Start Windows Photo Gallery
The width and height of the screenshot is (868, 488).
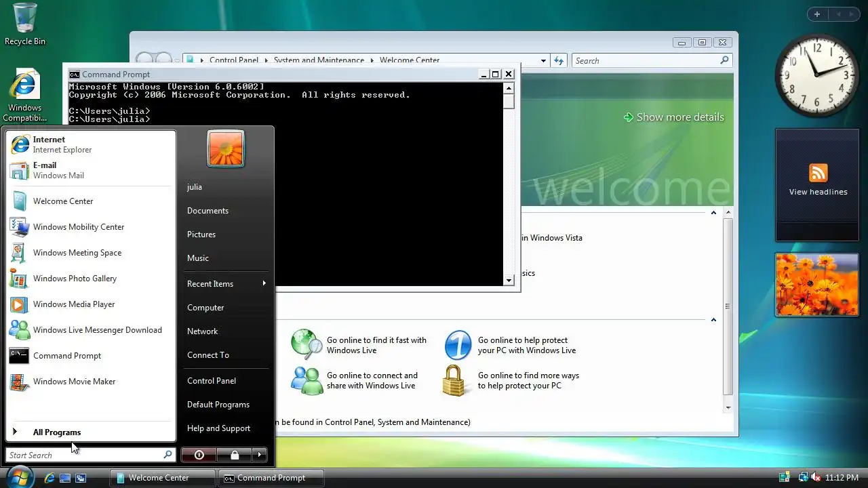(x=91, y=279)
